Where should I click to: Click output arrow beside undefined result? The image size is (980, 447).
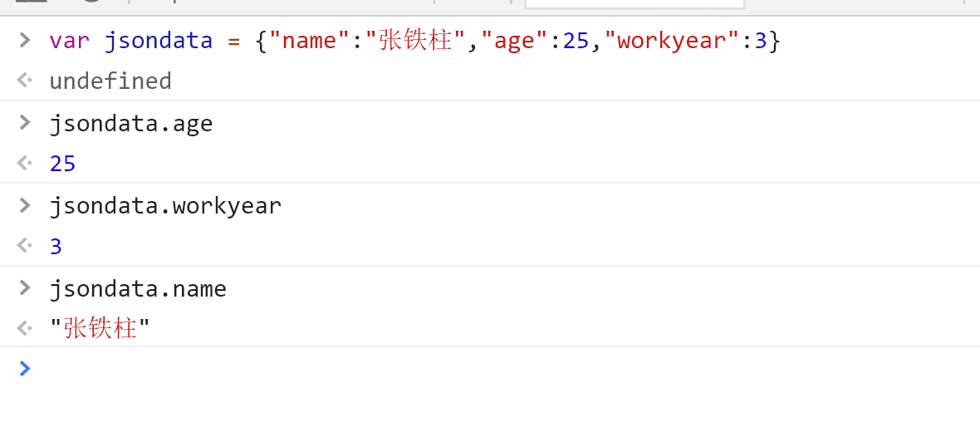click(25, 81)
